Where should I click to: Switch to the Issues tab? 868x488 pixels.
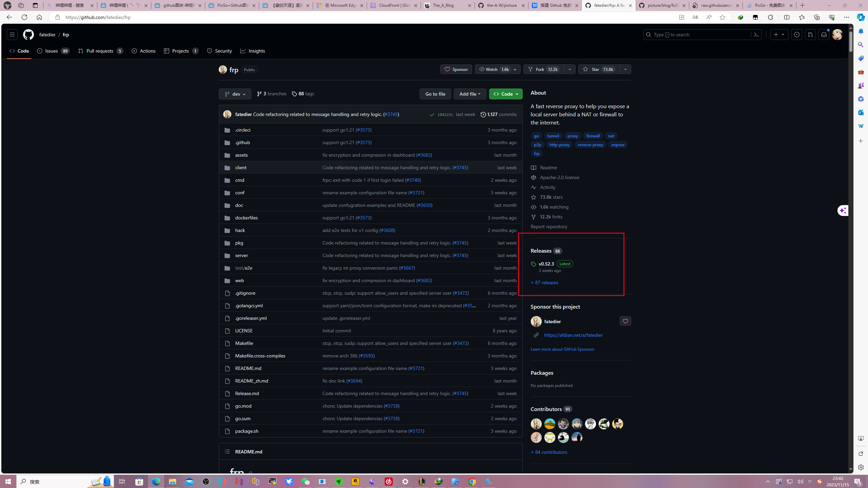(53, 51)
